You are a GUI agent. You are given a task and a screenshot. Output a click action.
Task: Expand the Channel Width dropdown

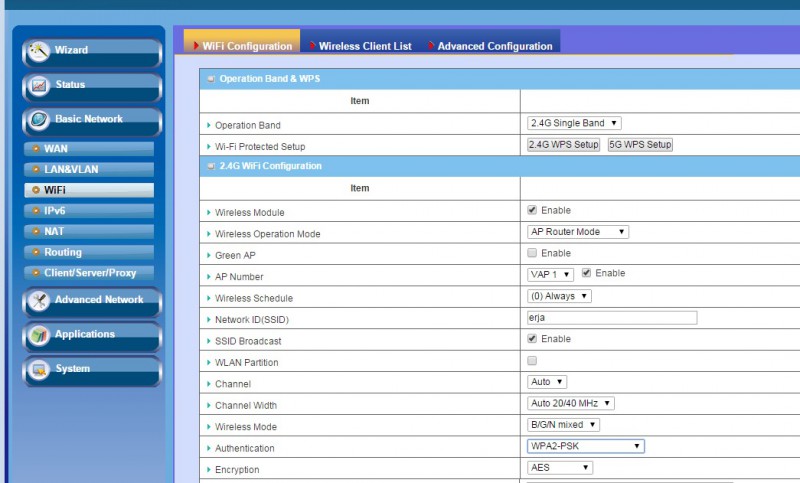[570, 403]
